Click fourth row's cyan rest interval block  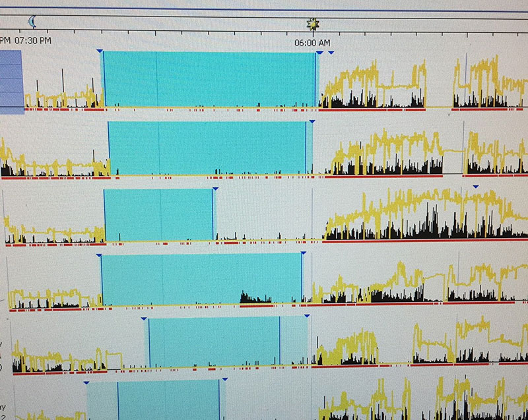pos(201,279)
